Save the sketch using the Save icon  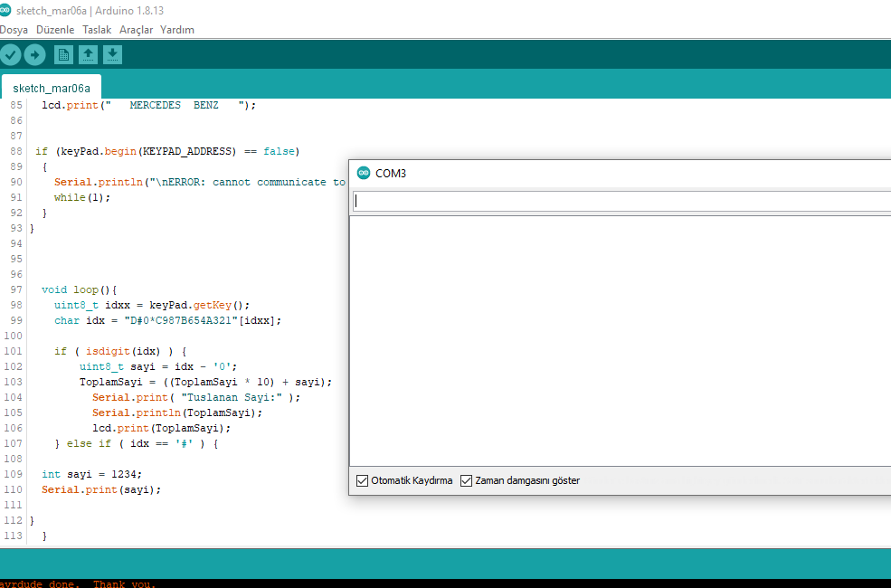point(112,55)
